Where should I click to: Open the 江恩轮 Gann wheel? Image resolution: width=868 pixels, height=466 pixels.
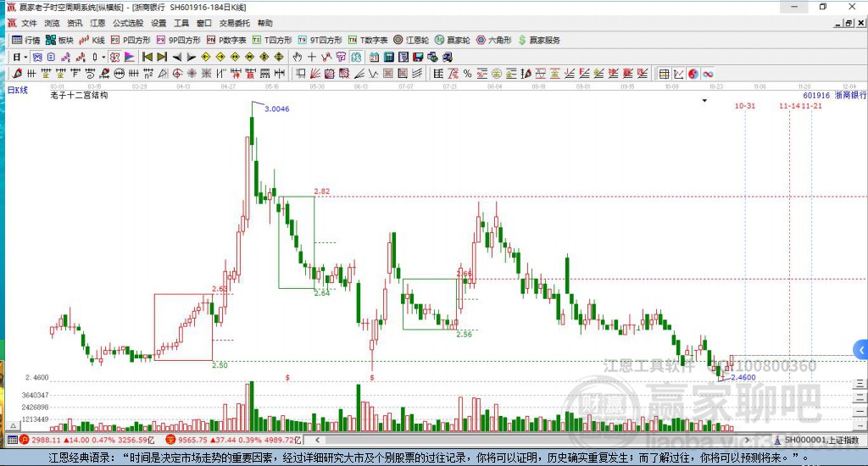pos(411,40)
